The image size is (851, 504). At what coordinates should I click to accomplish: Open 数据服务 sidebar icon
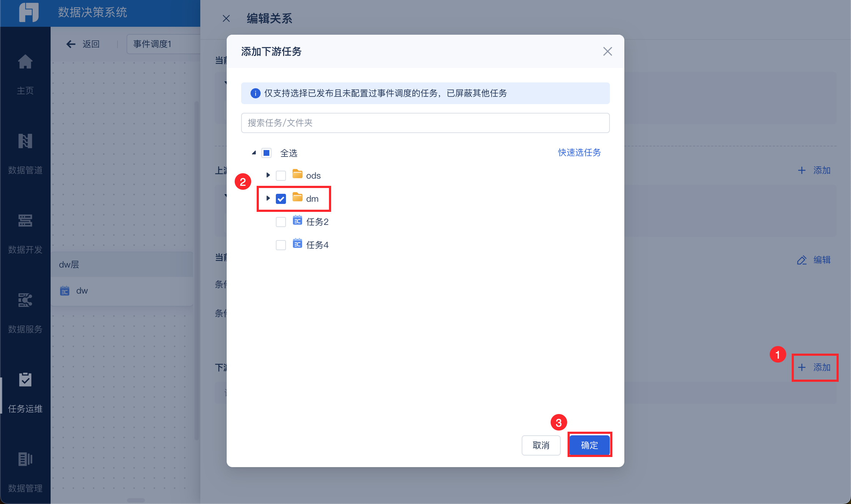pos(25,300)
